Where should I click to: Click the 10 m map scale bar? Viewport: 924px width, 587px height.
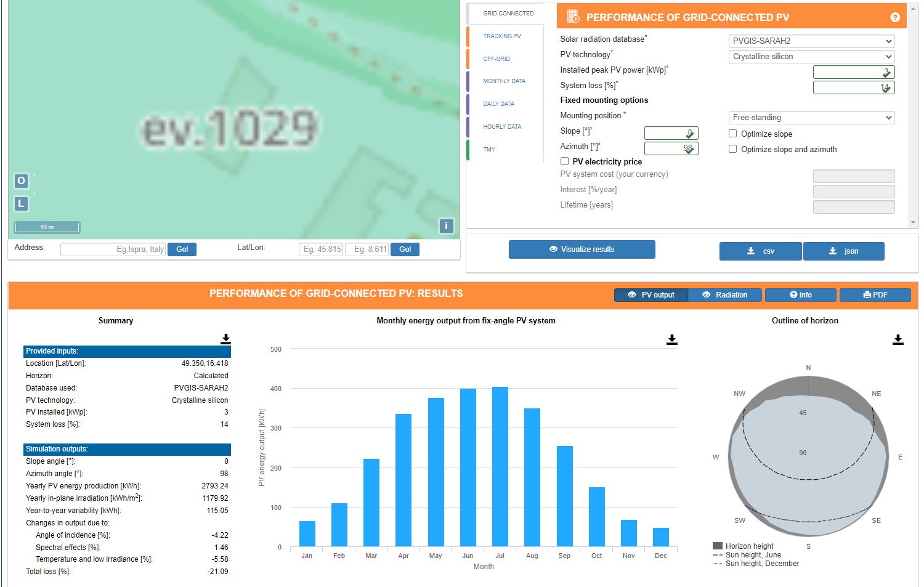(47, 227)
